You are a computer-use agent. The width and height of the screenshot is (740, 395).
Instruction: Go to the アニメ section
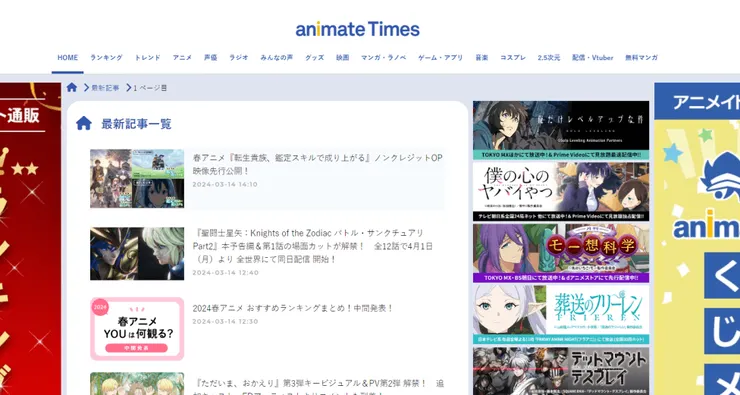tap(182, 58)
